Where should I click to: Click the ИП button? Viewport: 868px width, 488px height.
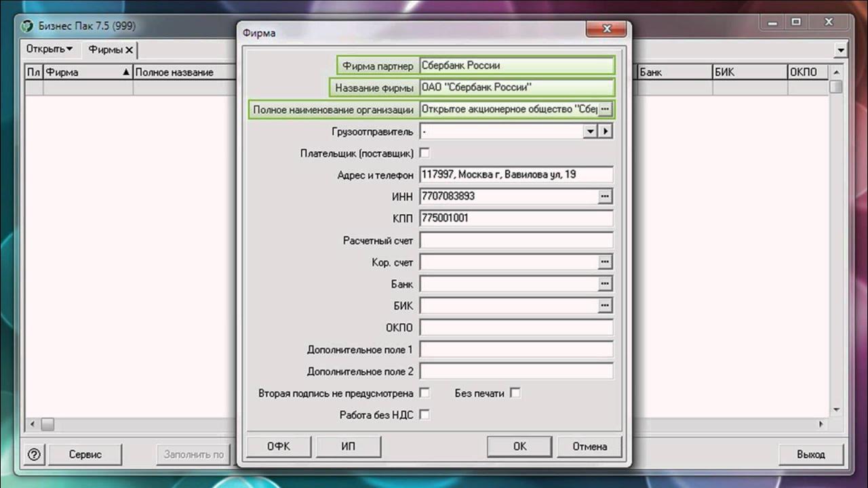(349, 446)
